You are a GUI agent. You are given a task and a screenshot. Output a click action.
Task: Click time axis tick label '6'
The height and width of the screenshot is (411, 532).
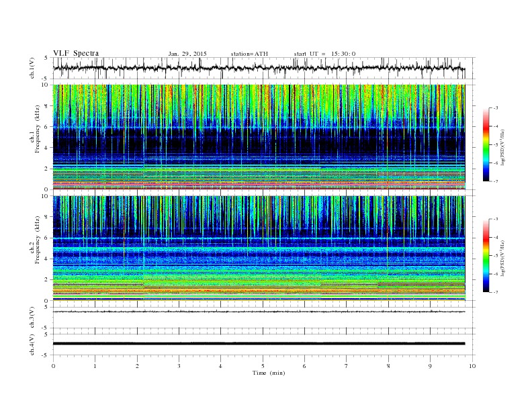(304, 366)
